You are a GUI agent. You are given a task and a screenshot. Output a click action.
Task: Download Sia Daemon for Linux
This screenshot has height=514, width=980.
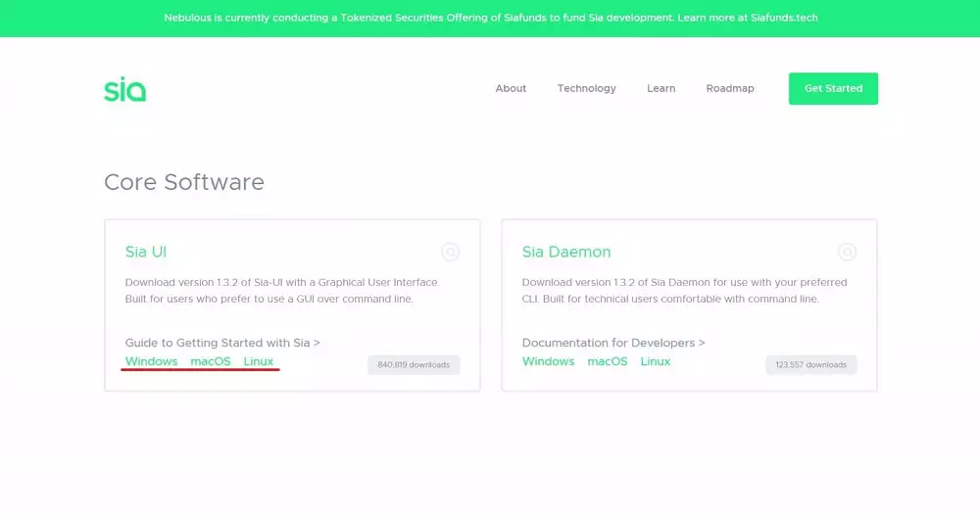coord(656,361)
